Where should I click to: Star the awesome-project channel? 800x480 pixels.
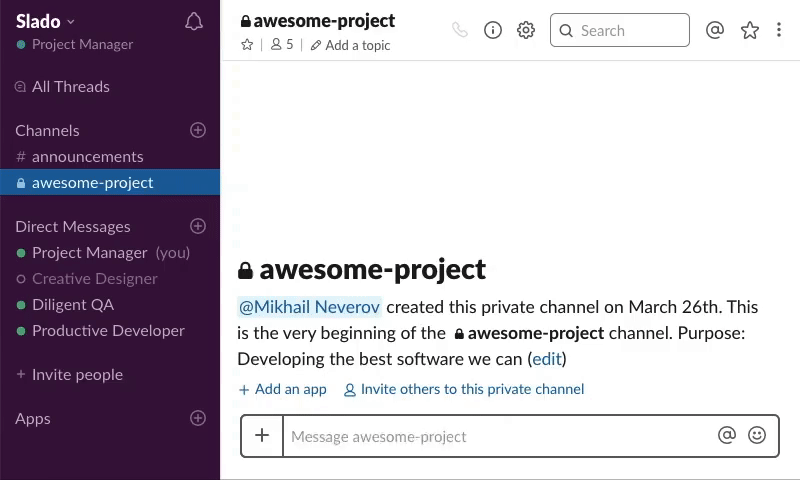click(x=247, y=45)
